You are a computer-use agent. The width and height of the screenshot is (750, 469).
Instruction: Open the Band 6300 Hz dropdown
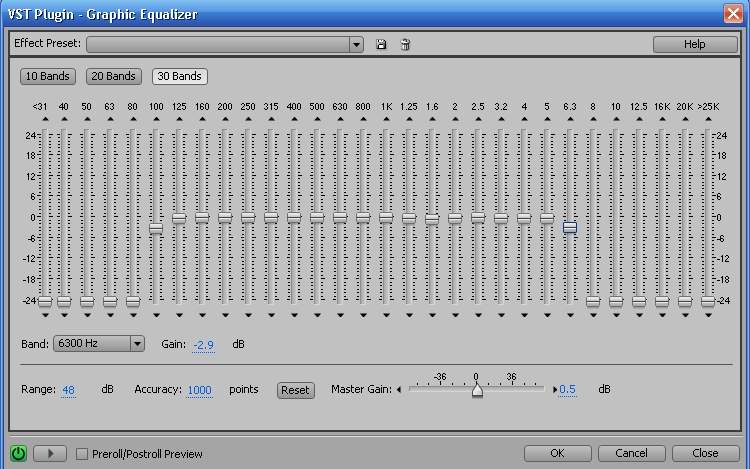137,344
